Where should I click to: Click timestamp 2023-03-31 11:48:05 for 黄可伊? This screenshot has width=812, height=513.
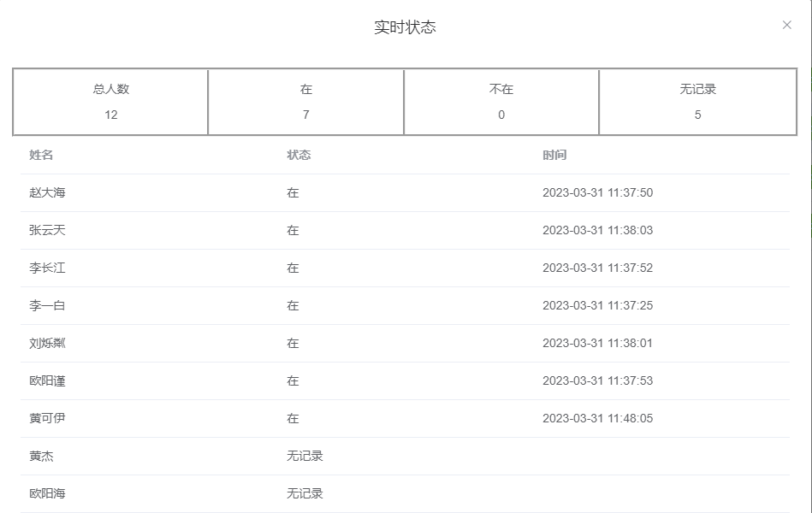pos(601,418)
